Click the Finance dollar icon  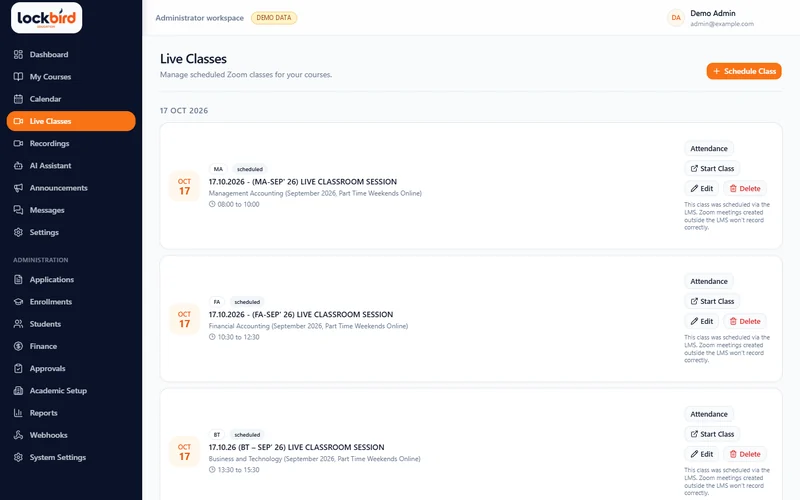tap(18, 346)
